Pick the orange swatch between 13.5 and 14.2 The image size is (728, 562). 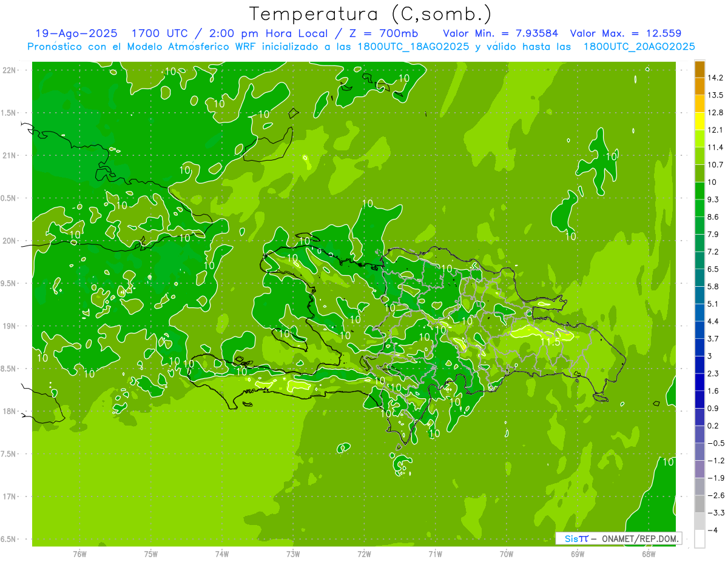[x=699, y=86]
